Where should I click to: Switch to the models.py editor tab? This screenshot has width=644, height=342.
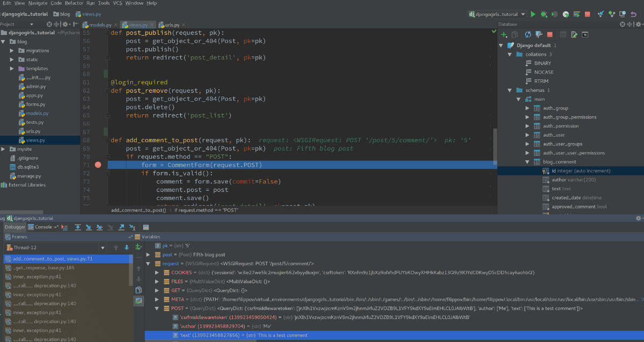(x=100, y=25)
